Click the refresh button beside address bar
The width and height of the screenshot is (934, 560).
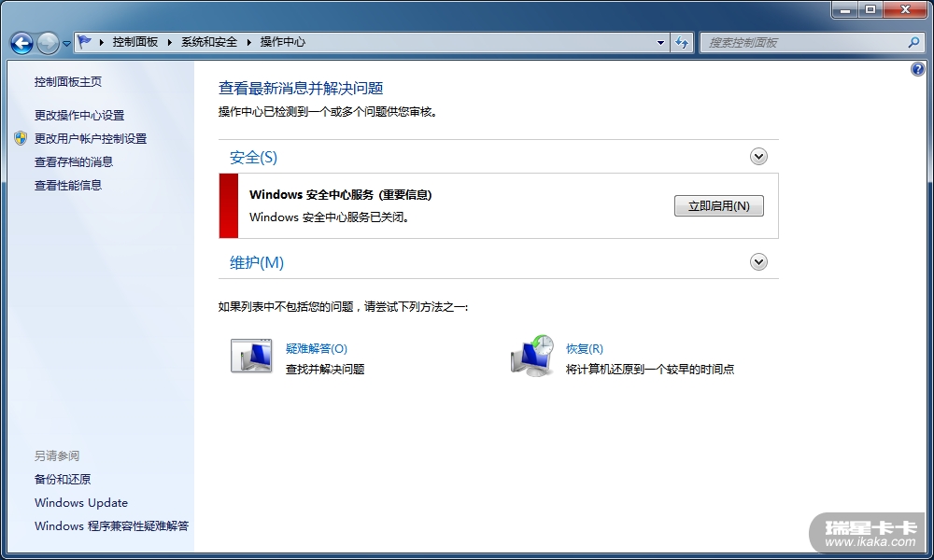point(682,42)
